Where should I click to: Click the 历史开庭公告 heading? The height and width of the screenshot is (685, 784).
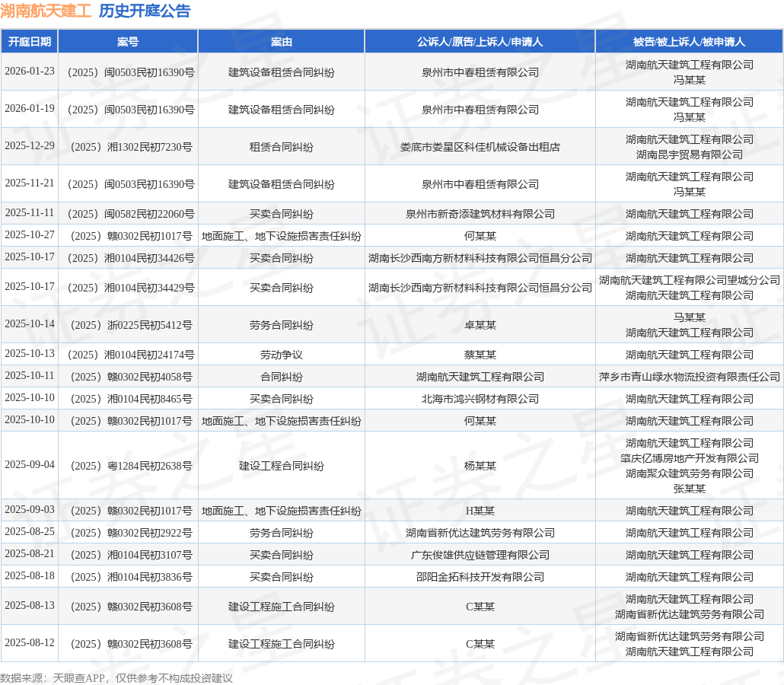pyautogui.click(x=145, y=11)
